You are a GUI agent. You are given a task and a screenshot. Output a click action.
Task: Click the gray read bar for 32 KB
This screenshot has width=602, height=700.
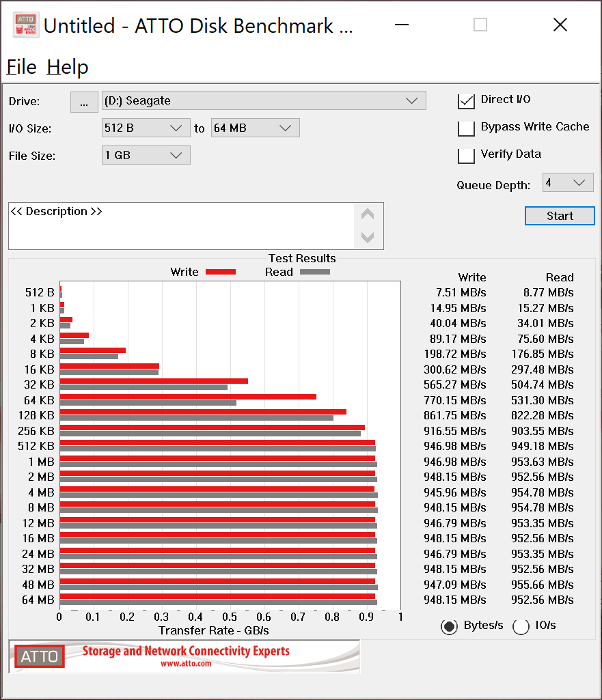143,387
